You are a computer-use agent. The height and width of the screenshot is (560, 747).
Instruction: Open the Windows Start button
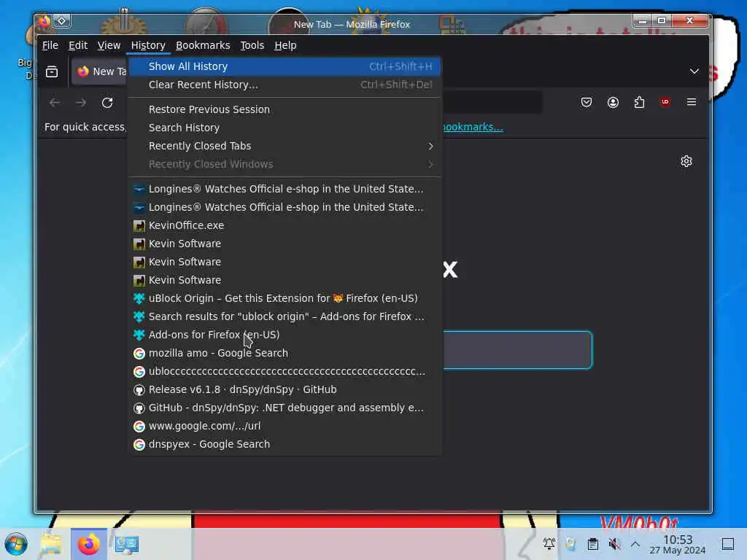point(16,544)
